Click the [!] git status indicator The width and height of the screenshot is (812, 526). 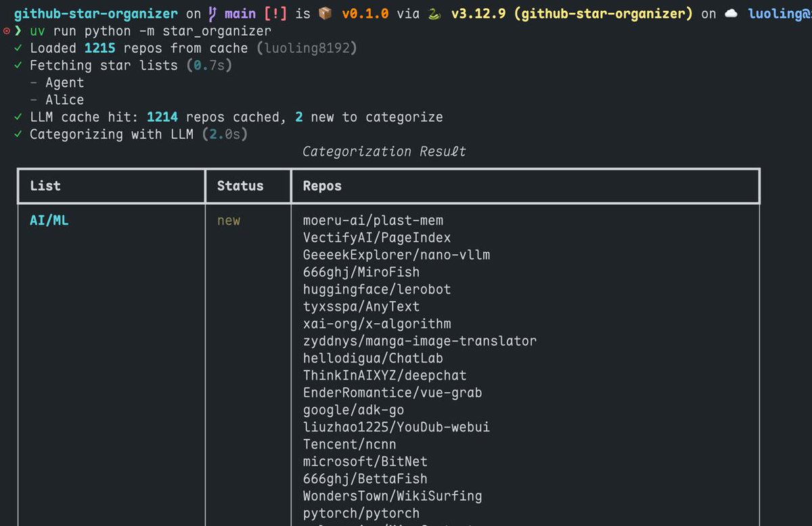(x=275, y=14)
